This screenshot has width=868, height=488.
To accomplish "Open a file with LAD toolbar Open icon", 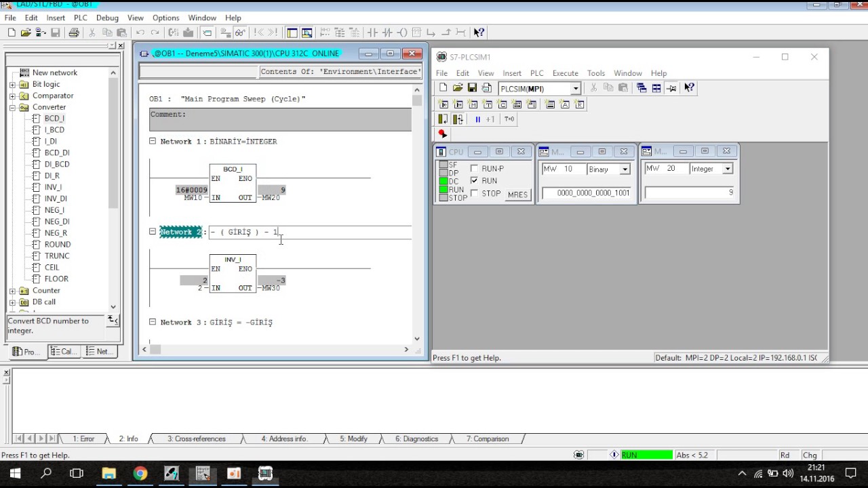I will point(26,33).
